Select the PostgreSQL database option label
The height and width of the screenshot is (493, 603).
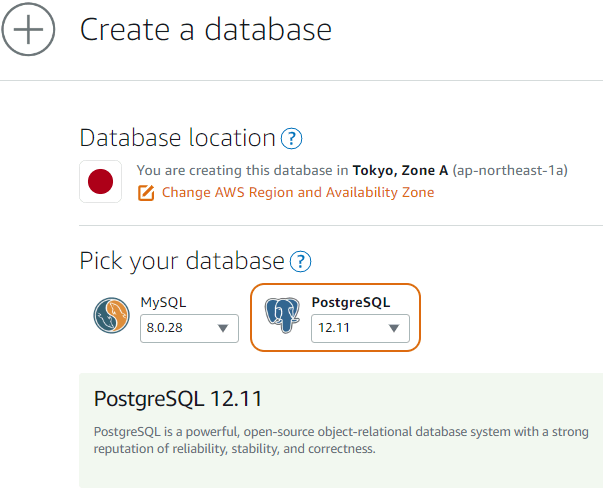350,302
